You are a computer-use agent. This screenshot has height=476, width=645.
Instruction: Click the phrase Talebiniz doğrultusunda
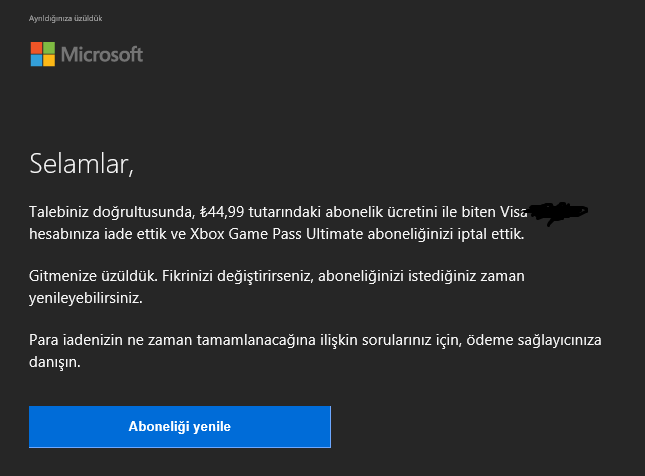(112, 212)
